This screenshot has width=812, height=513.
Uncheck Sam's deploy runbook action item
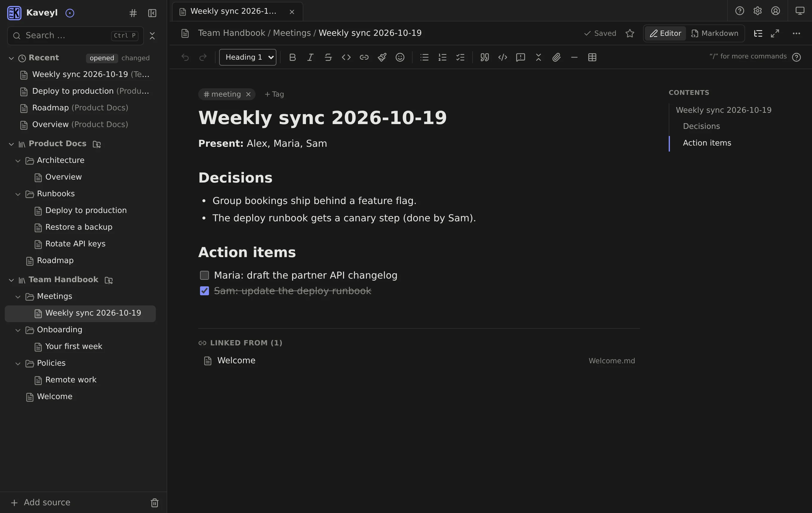[x=204, y=291]
